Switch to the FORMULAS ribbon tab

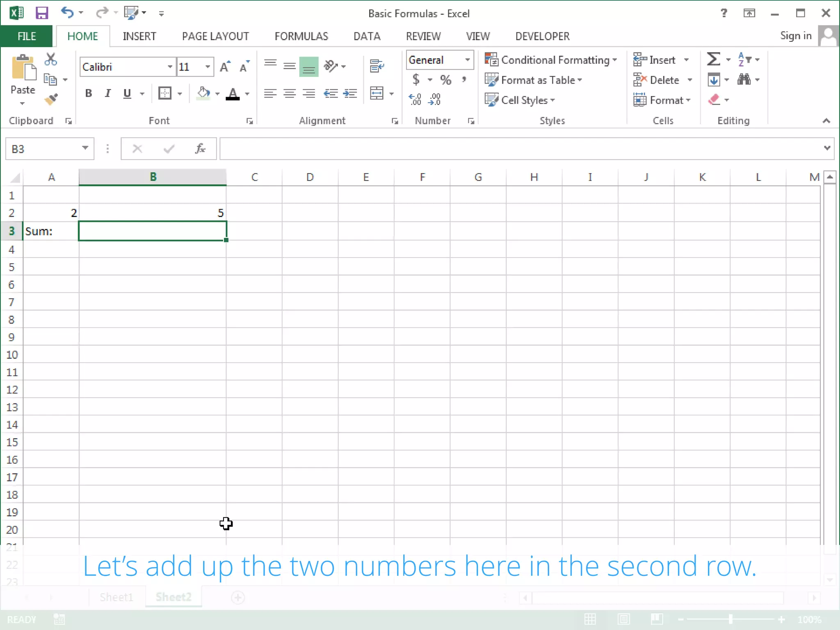click(x=301, y=37)
